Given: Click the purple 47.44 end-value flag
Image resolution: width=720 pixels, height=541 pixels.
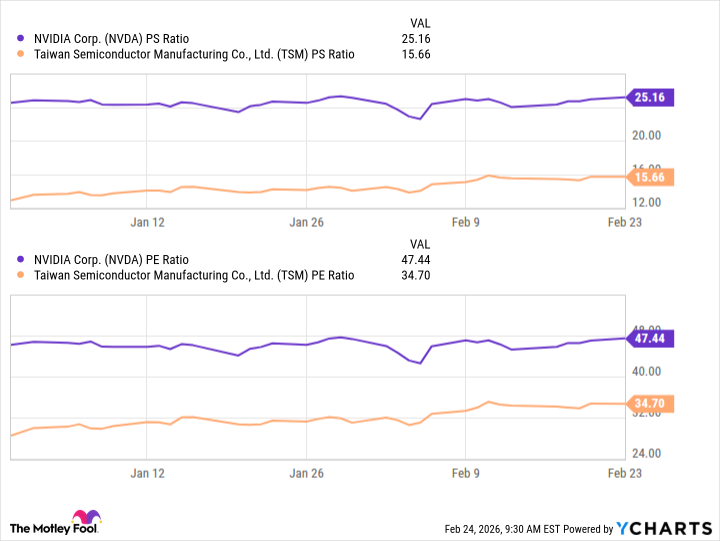Looking at the screenshot, I should tap(649, 339).
